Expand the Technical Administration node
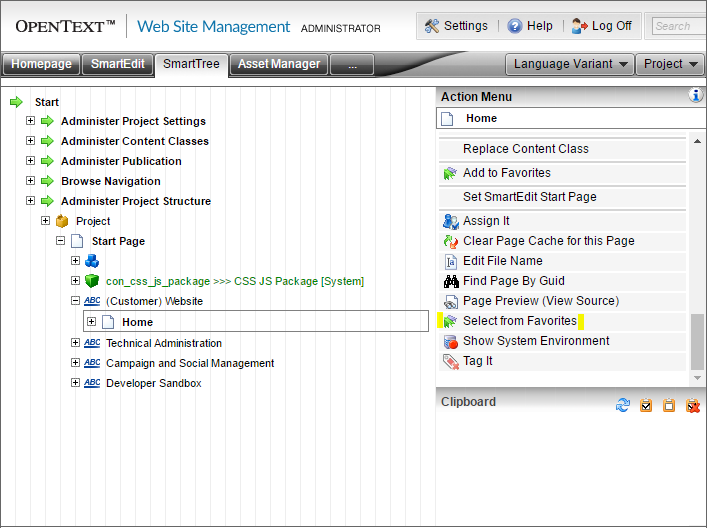 tap(75, 342)
